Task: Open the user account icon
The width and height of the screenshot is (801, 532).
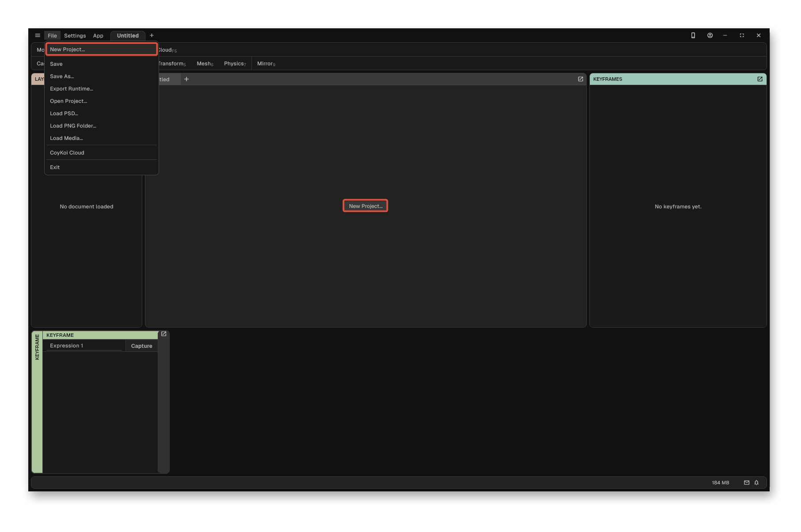Action: 710,35
